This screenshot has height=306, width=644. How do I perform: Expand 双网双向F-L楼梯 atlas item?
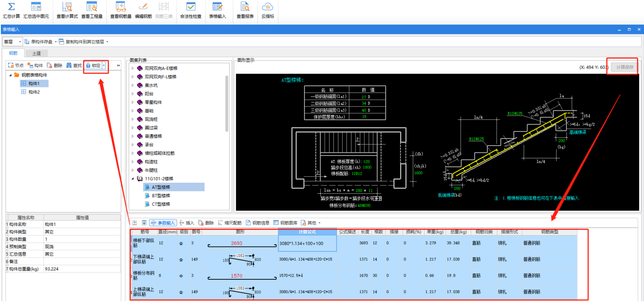coord(133,77)
